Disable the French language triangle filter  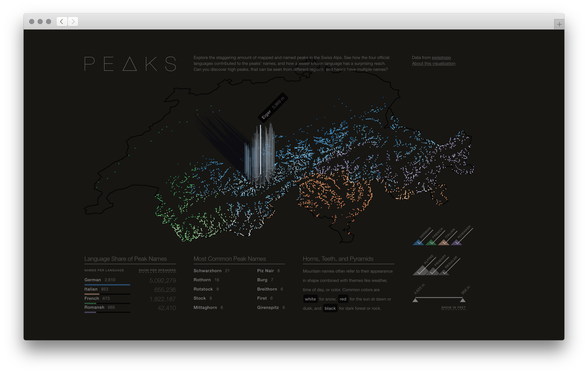click(432, 243)
